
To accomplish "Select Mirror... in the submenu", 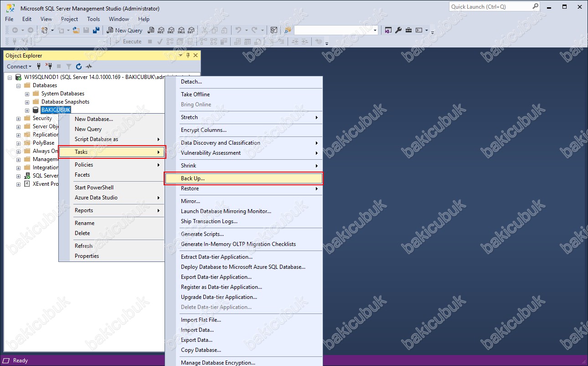I will (243, 201).
